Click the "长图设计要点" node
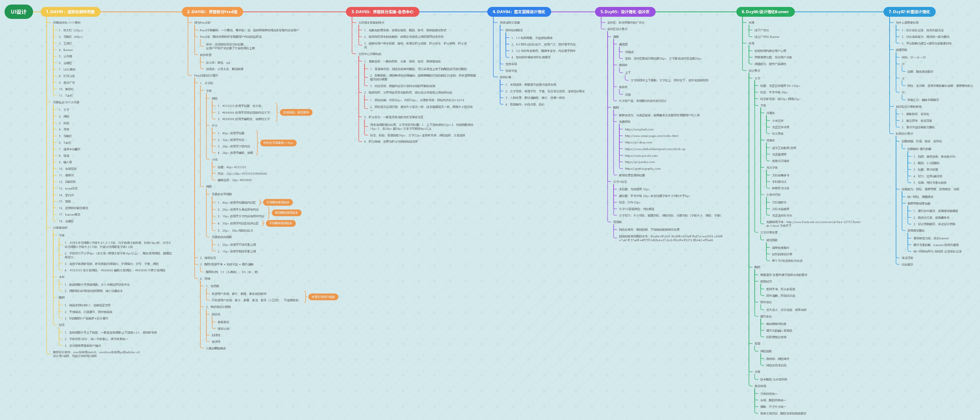 tap(904, 134)
